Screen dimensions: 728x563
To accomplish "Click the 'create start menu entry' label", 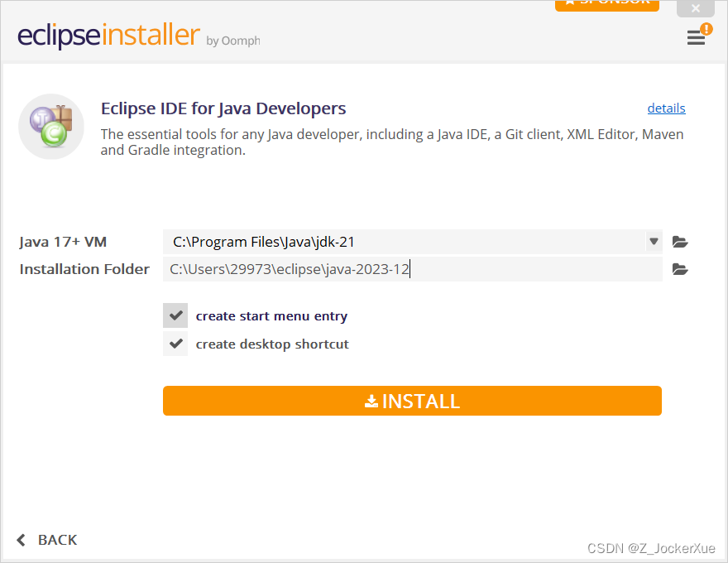I will click(x=271, y=316).
